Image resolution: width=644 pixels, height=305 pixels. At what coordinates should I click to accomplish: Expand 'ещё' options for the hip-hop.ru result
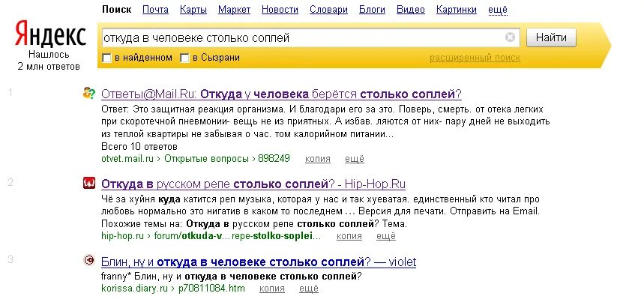[386, 236]
